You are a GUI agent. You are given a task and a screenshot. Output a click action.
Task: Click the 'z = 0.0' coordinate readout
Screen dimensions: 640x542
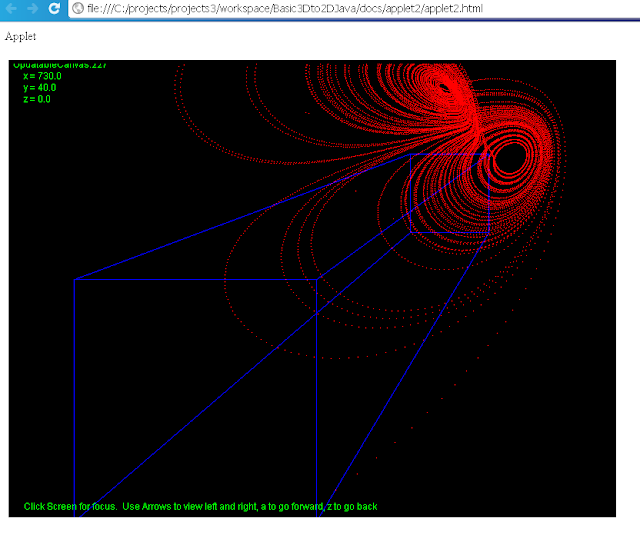37,99
